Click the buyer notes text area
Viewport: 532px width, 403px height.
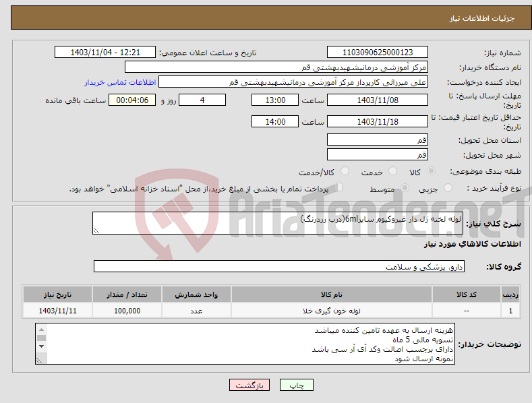click(x=245, y=344)
